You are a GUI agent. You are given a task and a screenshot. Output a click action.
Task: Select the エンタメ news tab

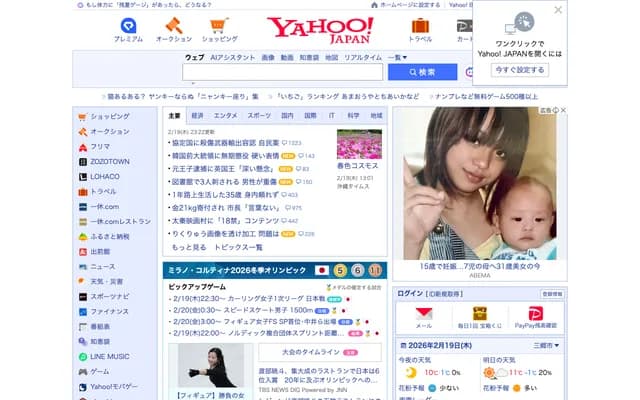pos(226,115)
